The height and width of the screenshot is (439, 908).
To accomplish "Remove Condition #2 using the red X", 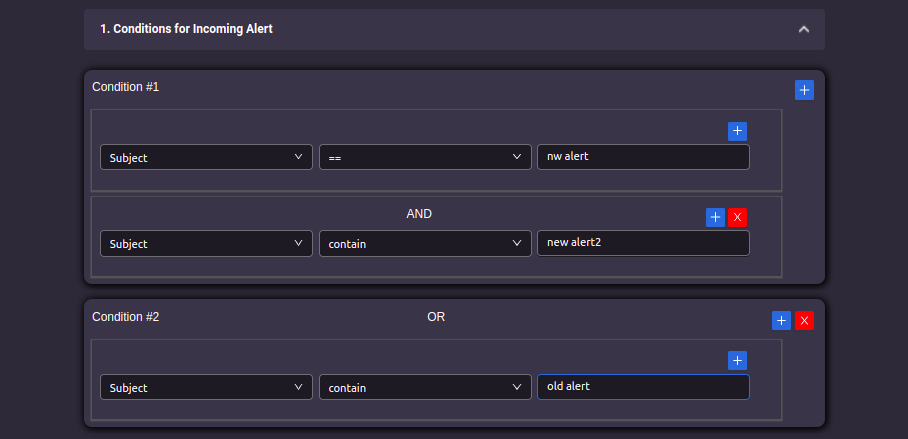I will [x=804, y=320].
